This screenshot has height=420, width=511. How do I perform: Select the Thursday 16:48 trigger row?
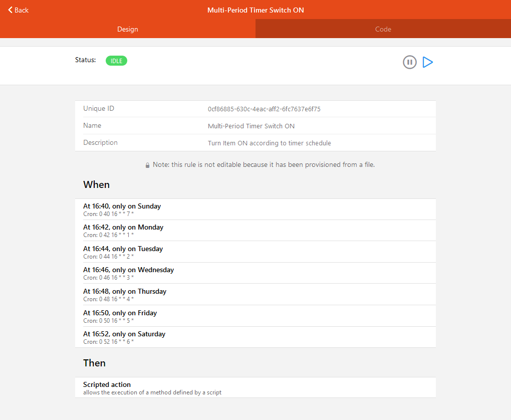tap(255, 295)
